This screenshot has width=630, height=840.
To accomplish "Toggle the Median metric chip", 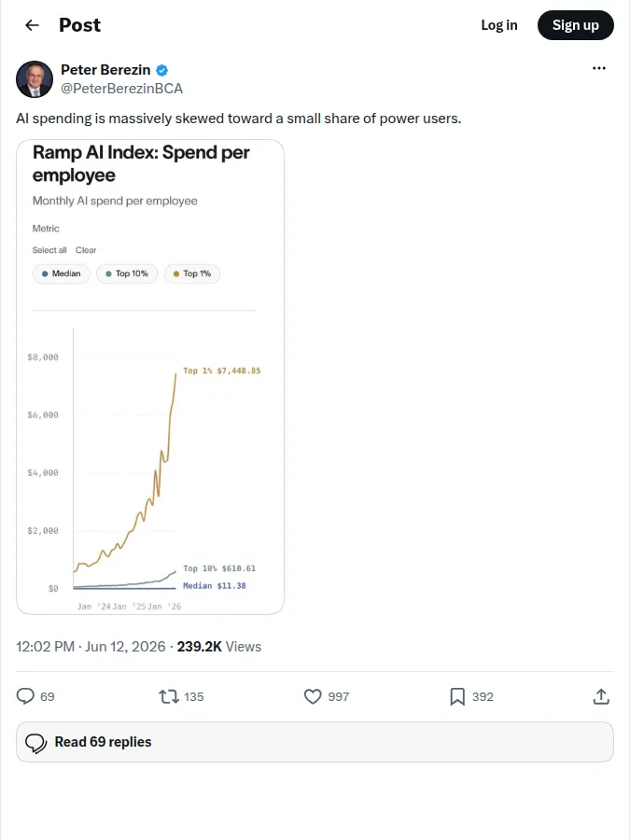I will [61, 273].
